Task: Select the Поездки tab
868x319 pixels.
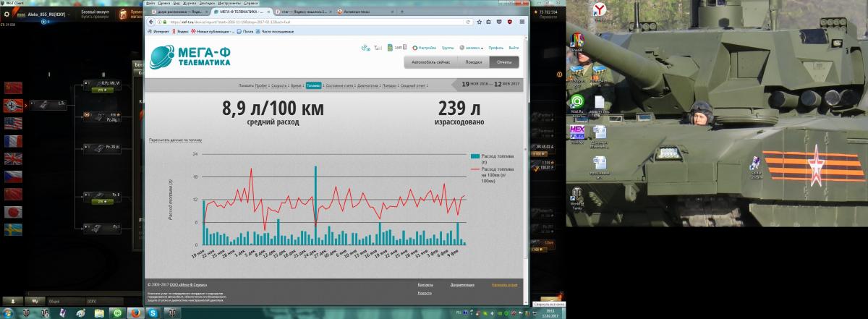Action: (472, 62)
